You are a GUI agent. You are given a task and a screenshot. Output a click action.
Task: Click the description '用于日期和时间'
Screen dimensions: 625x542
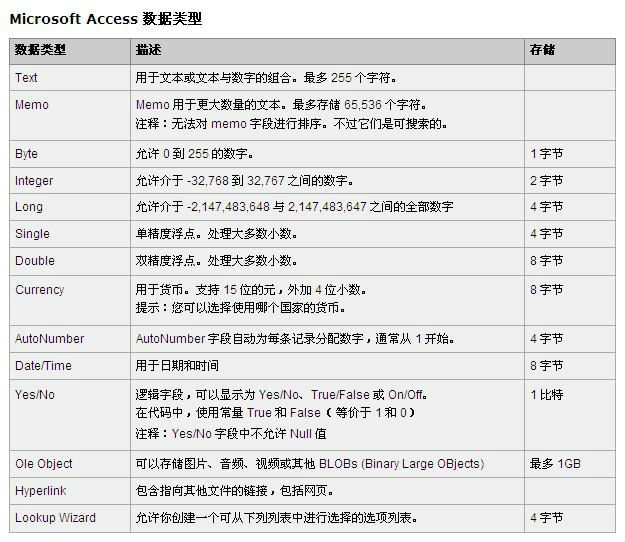coord(177,365)
